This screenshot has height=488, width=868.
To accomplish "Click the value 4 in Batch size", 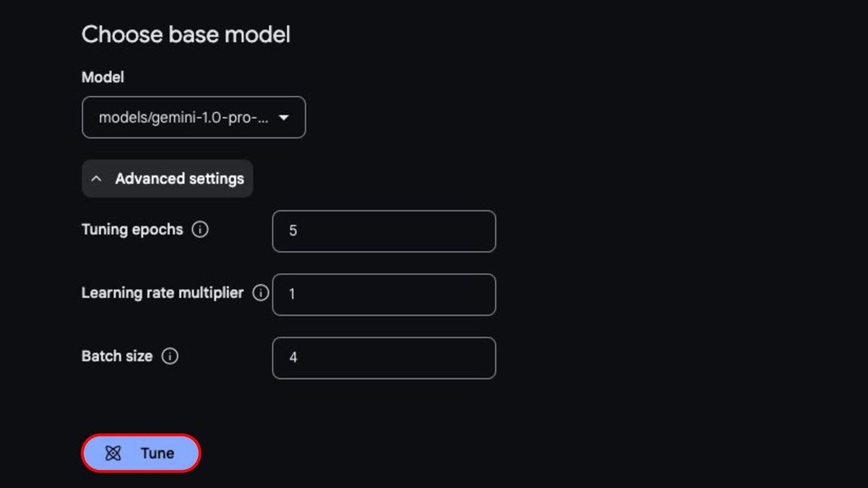I will (x=293, y=357).
